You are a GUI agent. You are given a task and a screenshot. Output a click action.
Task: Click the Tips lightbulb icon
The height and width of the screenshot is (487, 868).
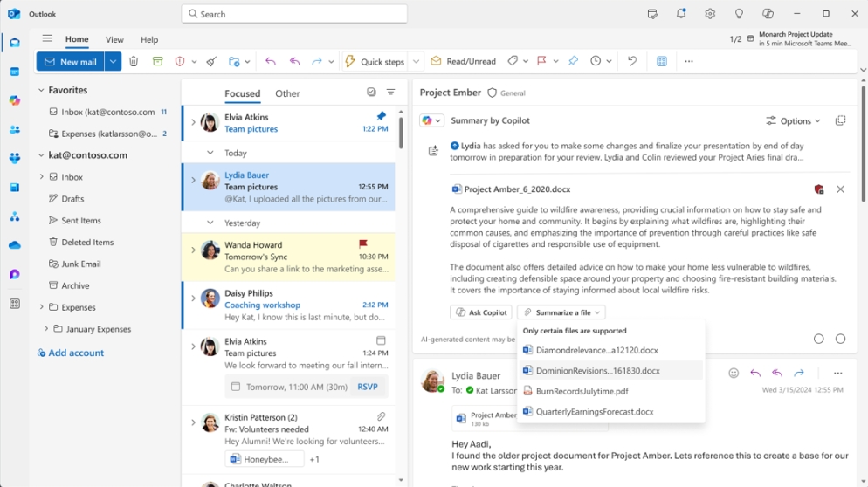[x=739, y=14]
